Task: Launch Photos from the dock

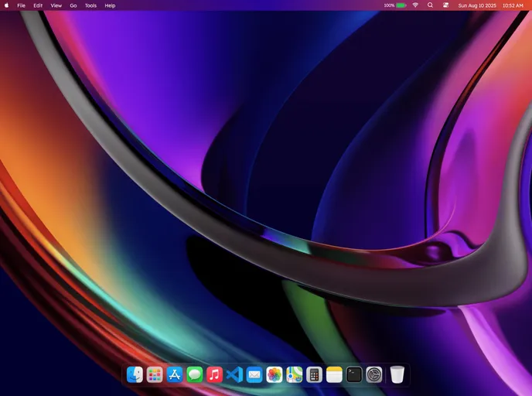Action: tap(275, 375)
